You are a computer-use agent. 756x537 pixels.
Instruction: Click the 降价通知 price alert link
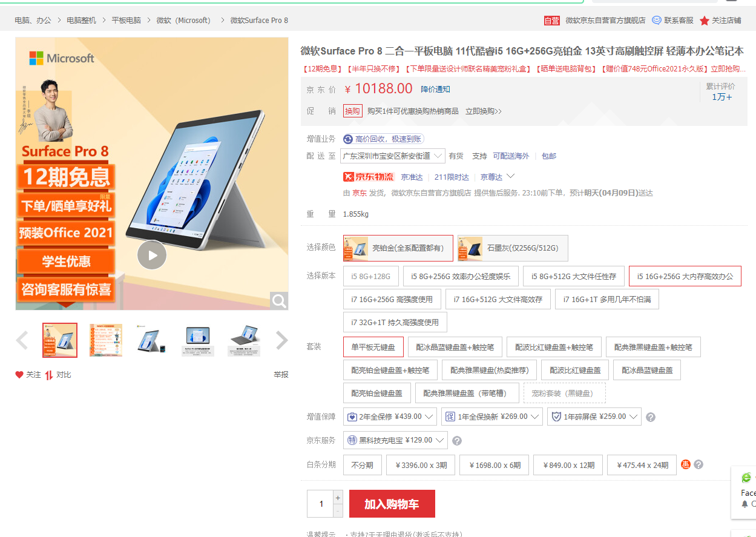pyautogui.click(x=435, y=89)
